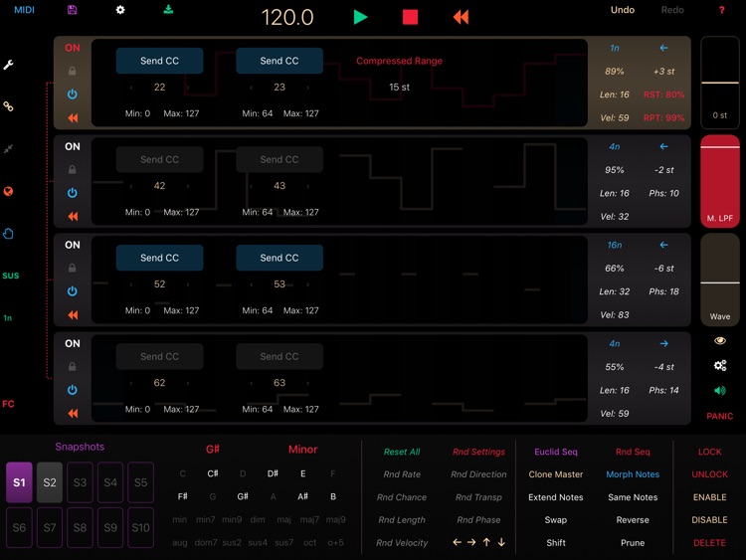
Task: Toggle the first track ON switch
Action: [73, 48]
